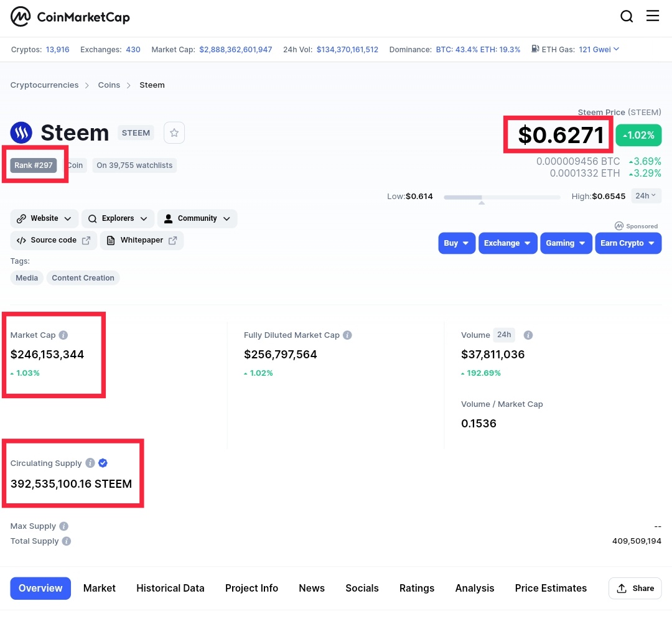This screenshot has height=624, width=672.
Task: Click the 392,535,100.16 STEEM supply value
Action: [x=71, y=484]
